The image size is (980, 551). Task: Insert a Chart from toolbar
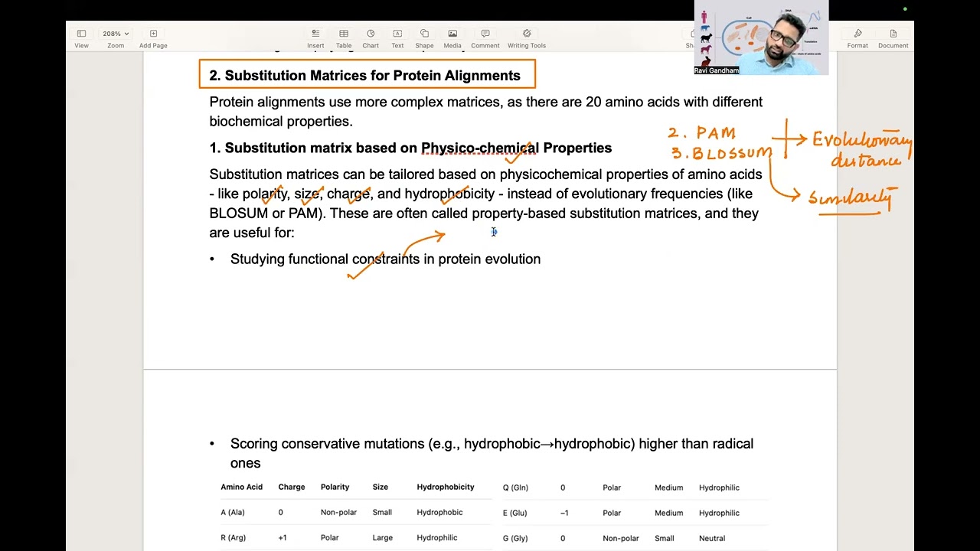(x=371, y=38)
